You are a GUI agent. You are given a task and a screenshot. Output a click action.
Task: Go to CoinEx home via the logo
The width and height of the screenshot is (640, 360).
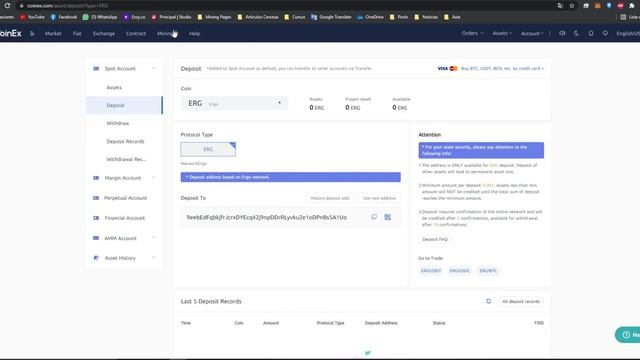pyautogui.click(x=10, y=33)
